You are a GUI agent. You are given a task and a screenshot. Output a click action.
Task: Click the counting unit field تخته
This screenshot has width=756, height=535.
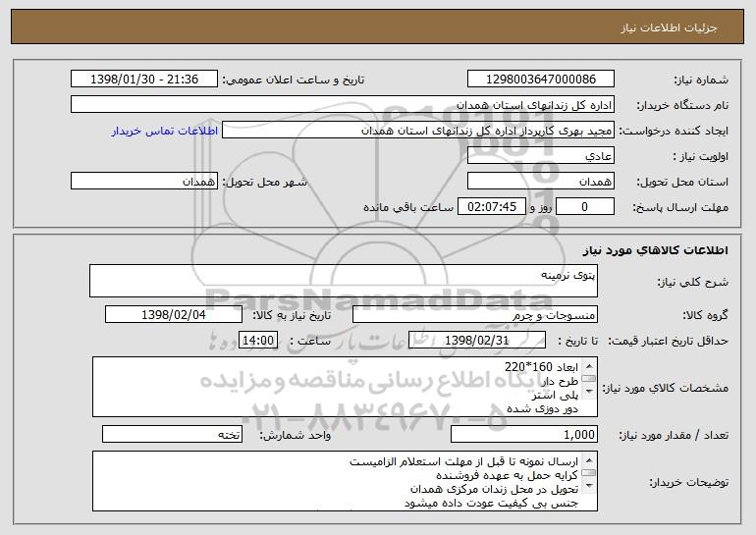tap(172, 434)
